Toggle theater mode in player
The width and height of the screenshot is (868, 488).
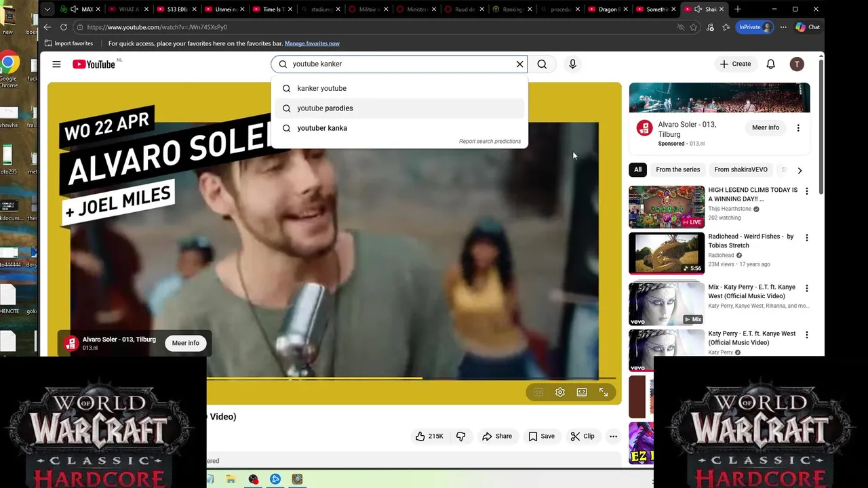pos(582,392)
